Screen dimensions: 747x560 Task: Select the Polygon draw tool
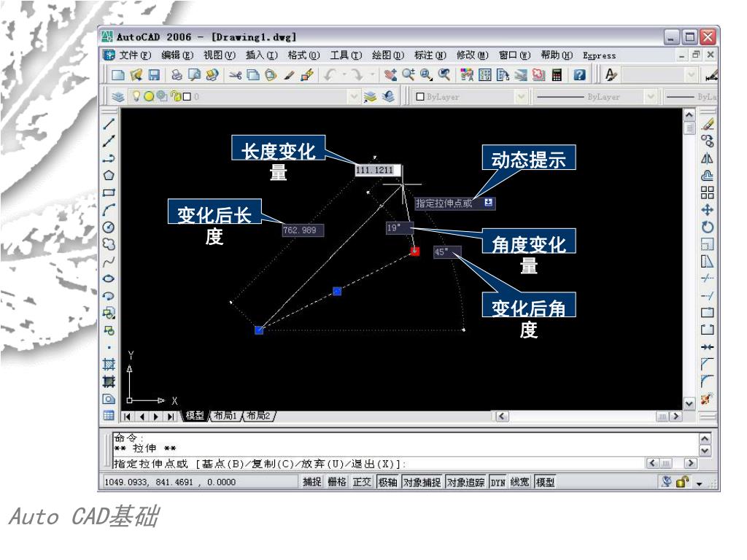pos(109,175)
